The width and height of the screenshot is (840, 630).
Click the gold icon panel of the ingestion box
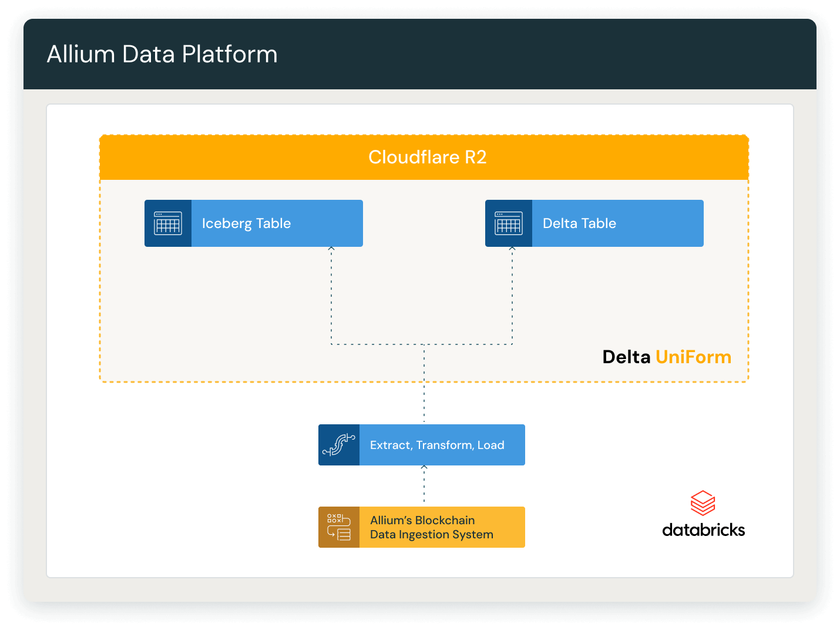coord(338,527)
